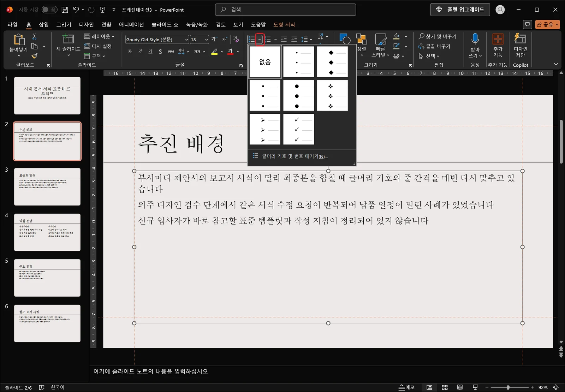This screenshot has height=392, width=565.
Task: Click red font color 가 button
Action: pyautogui.click(x=231, y=52)
